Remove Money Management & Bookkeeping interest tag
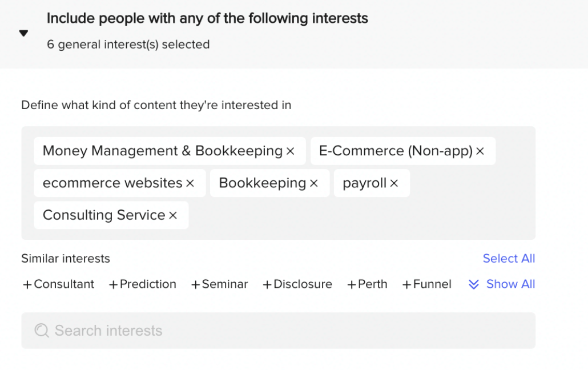The width and height of the screenshot is (588, 370). [x=291, y=151]
